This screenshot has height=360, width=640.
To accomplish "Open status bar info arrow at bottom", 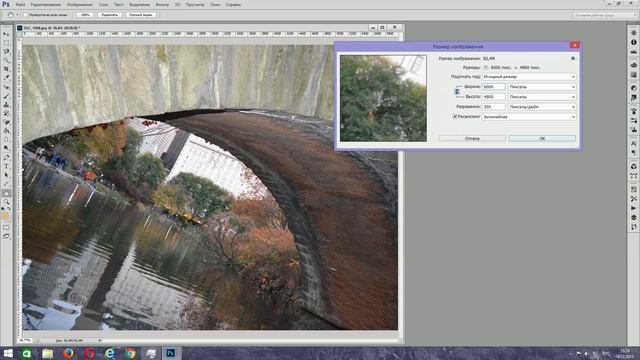I will click(x=100, y=340).
